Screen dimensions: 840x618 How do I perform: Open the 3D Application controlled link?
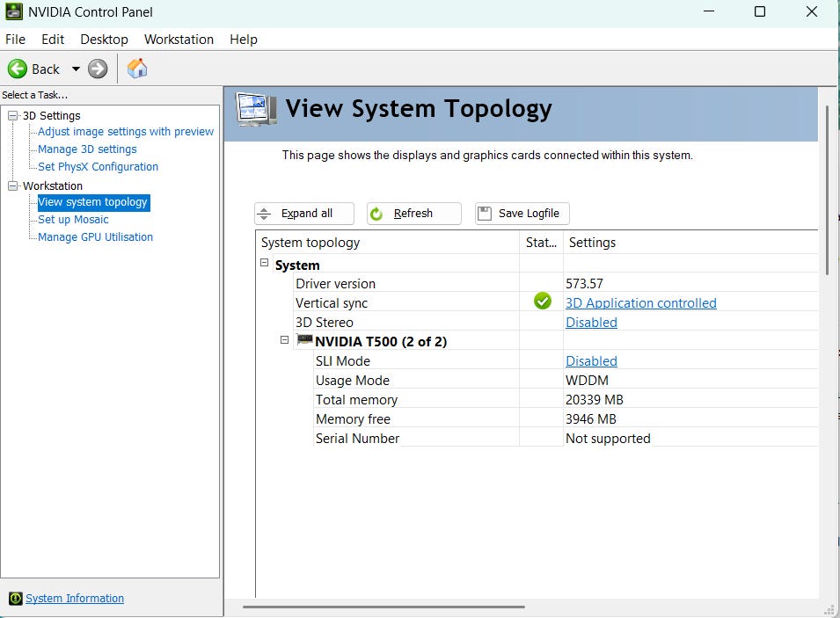(640, 303)
